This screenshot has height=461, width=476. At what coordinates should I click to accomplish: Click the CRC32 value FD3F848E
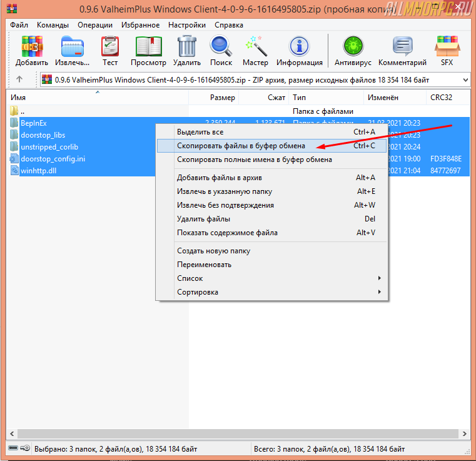coord(445,159)
